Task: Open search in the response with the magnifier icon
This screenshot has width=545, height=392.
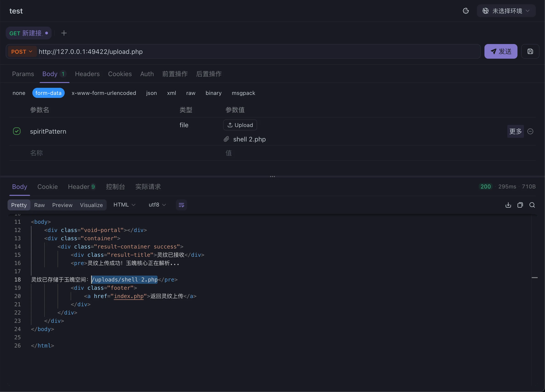Action: [x=532, y=205]
